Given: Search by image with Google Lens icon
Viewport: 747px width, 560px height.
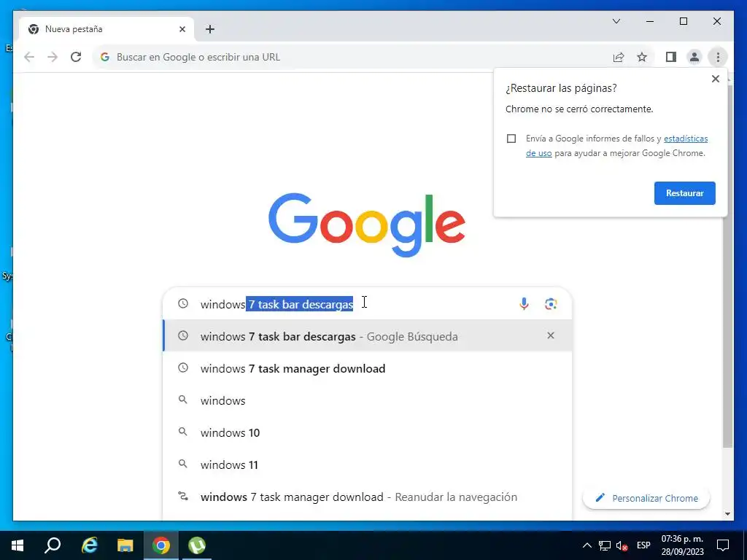Looking at the screenshot, I should point(551,304).
